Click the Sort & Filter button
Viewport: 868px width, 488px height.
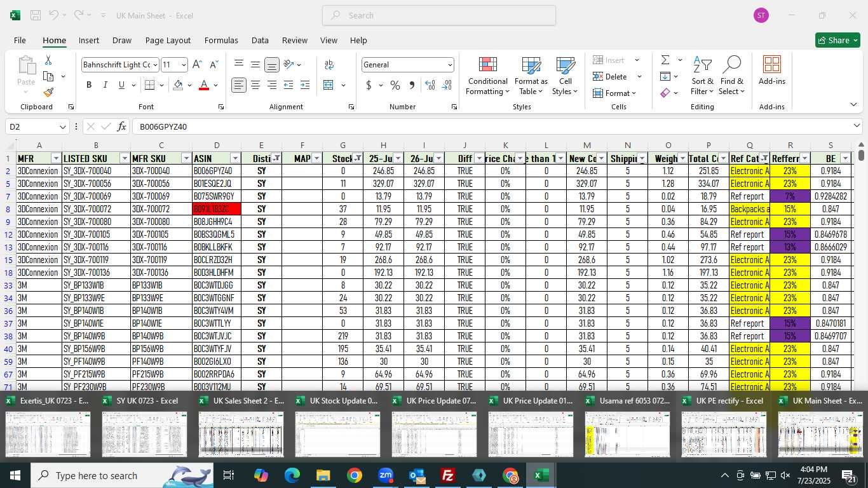(x=702, y=75)
